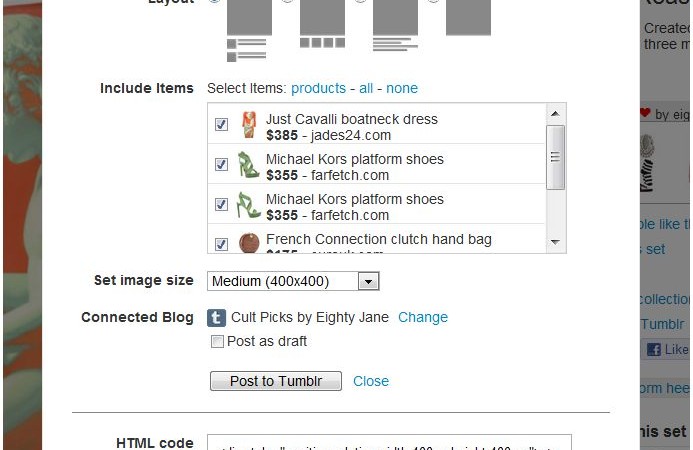Click the French Connection clutch hand bag text

(379, 239)
